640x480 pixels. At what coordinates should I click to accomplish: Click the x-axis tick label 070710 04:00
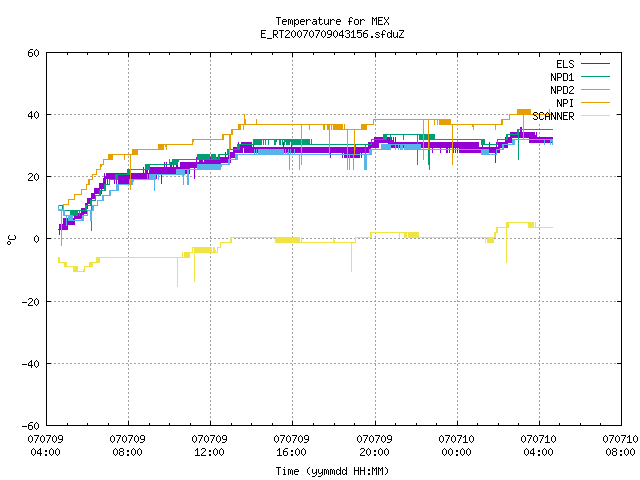tap(538, 445)
